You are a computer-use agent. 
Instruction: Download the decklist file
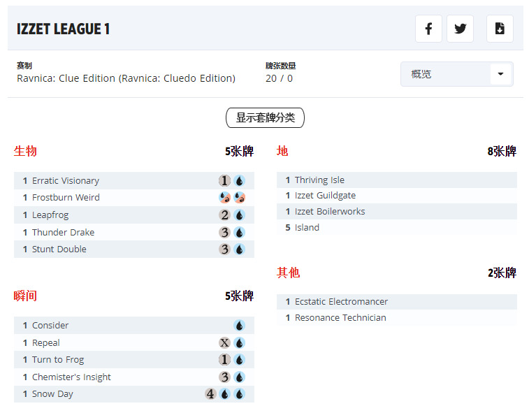pos(500,29)
